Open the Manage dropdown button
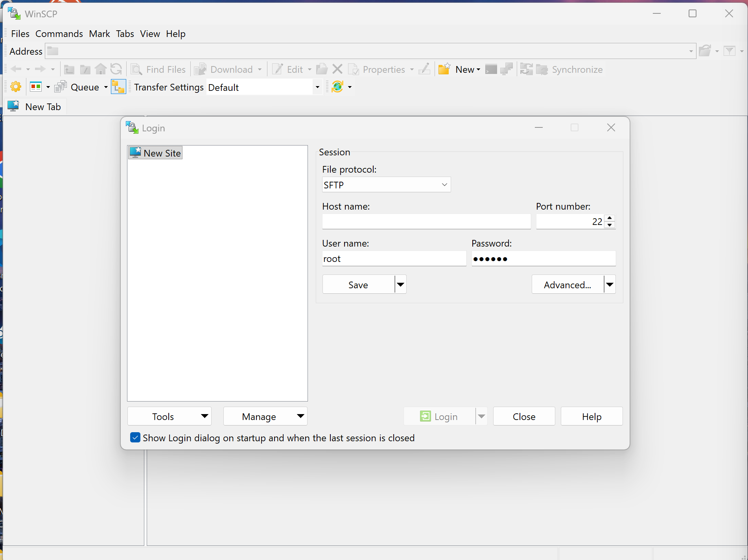748x560 pixels. [x=265, y=416]
